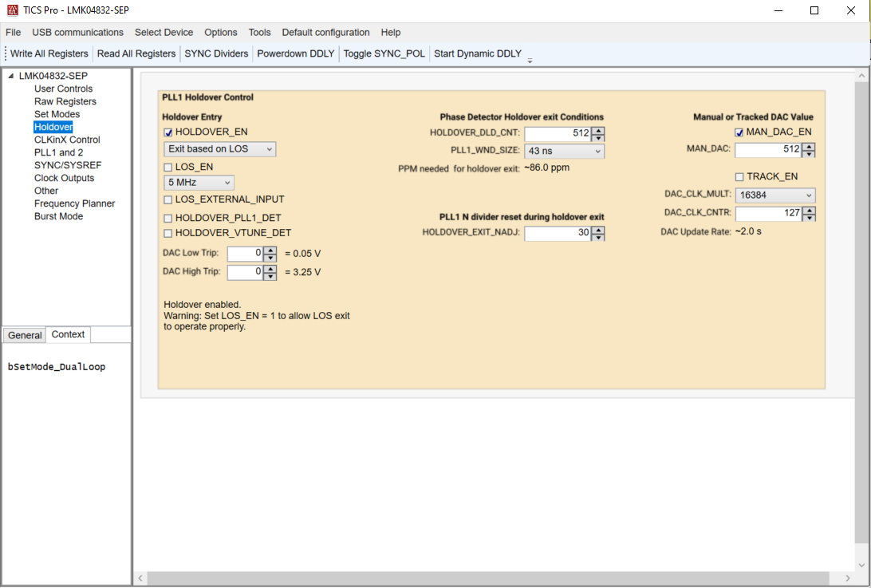This screenshot has width=871, height=588.
Task: Open the Tools menu
Action: pyautogui.click(x=259, y=33)
